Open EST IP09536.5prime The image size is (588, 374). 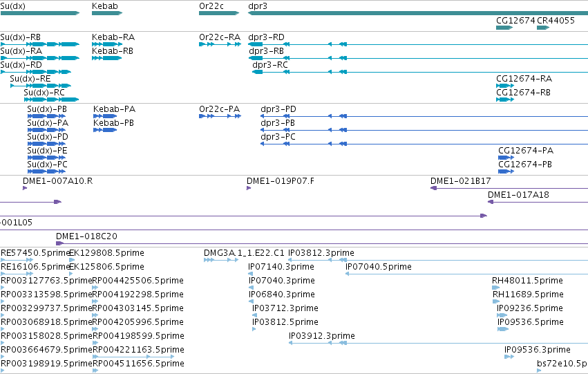pyautogui.click(x=503, y=329)
